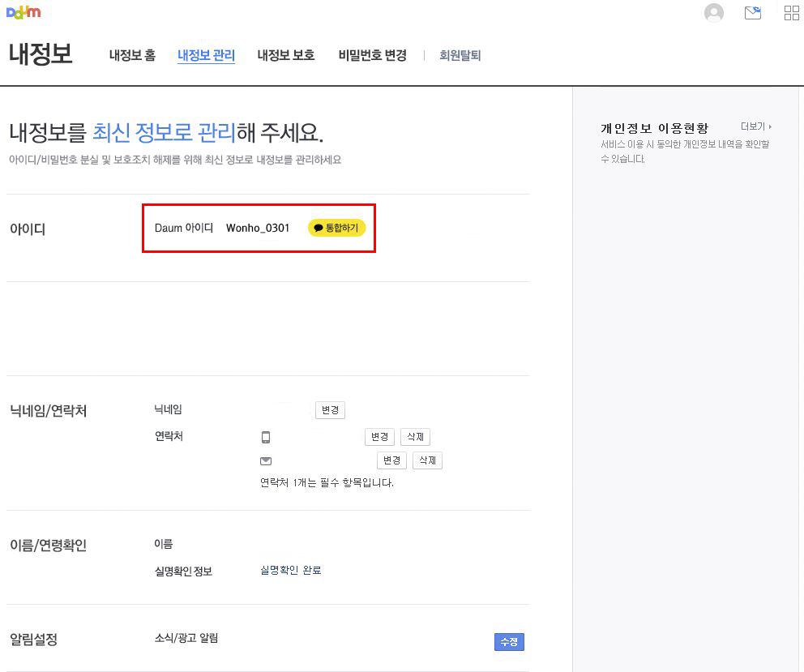
Task: Click the 이름/연령확인 section heading
Action: (x=48, y=546)
